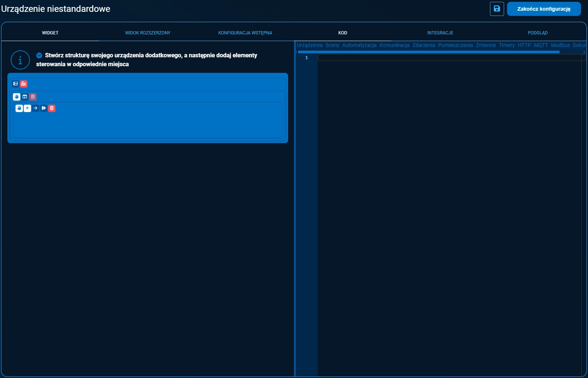Click the red clear-all eraser icon
This screenshot has width=588, height=378.
coord(24,84)
